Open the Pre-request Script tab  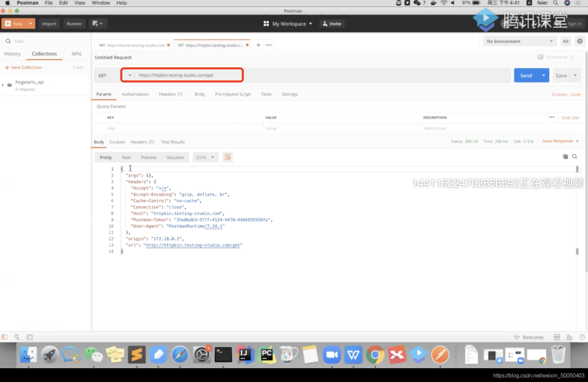coord(233,94)
